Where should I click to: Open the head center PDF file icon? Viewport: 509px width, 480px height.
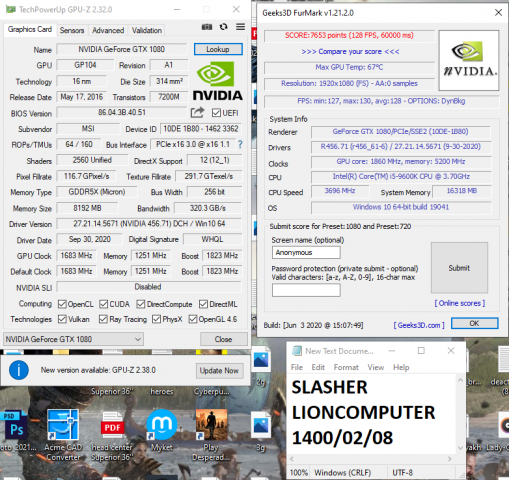pyautogui.click(x=112, y=426)
